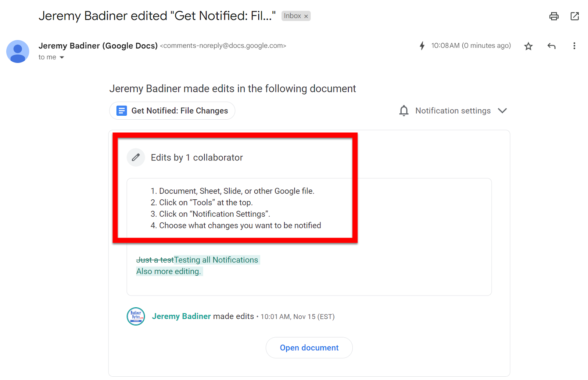Click the lightning bolt icon beside timestamp
Image resolution: width=588 pixels, height=380 pixels.
422,46
